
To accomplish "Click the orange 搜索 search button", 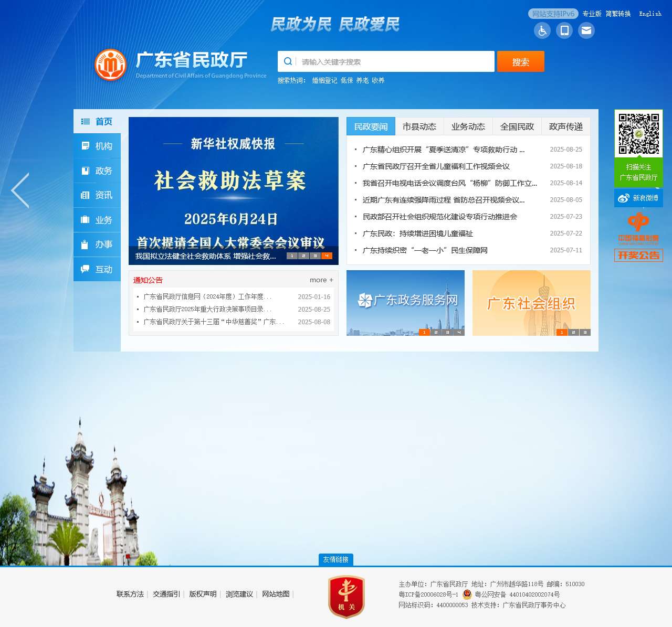I will [x=520, y=61].
